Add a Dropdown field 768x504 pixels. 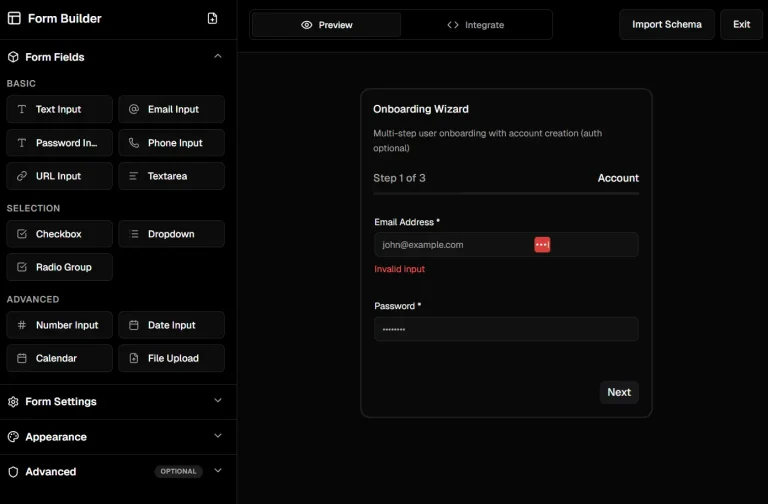pos(172,234)
